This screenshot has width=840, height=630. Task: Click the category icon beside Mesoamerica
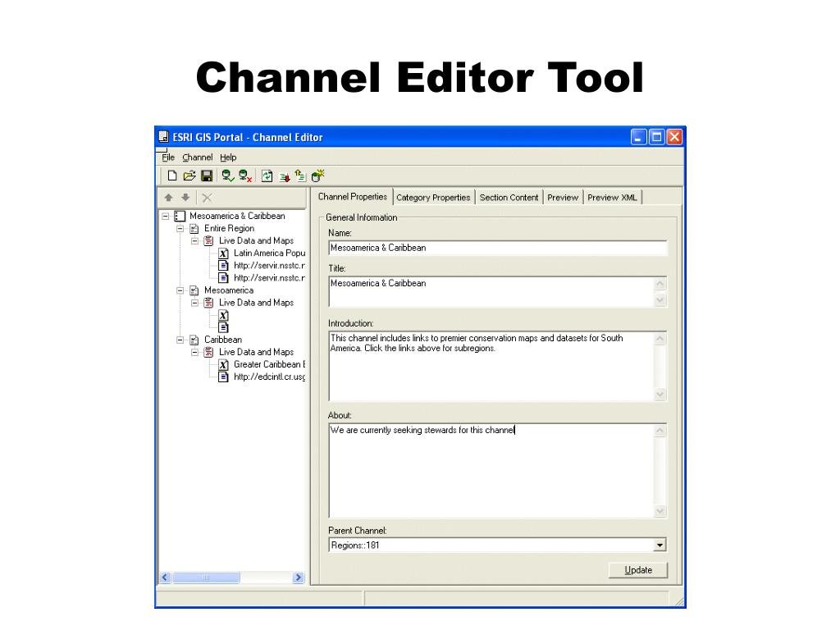click(x=194, y=290)
